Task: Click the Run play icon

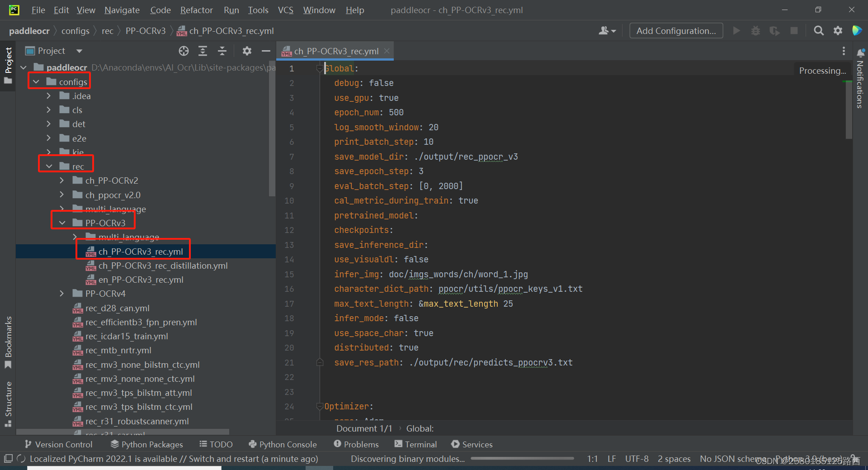Action: point(736,31)
